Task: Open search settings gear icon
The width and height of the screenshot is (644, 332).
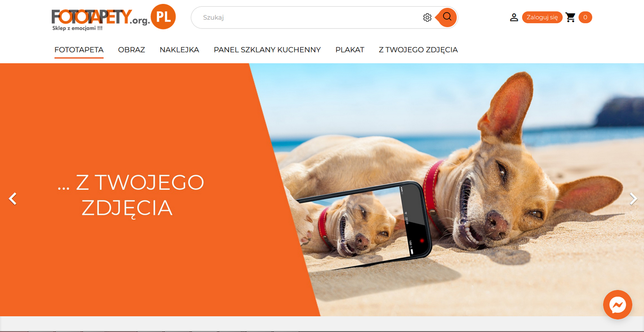Action: coord(427,18)
